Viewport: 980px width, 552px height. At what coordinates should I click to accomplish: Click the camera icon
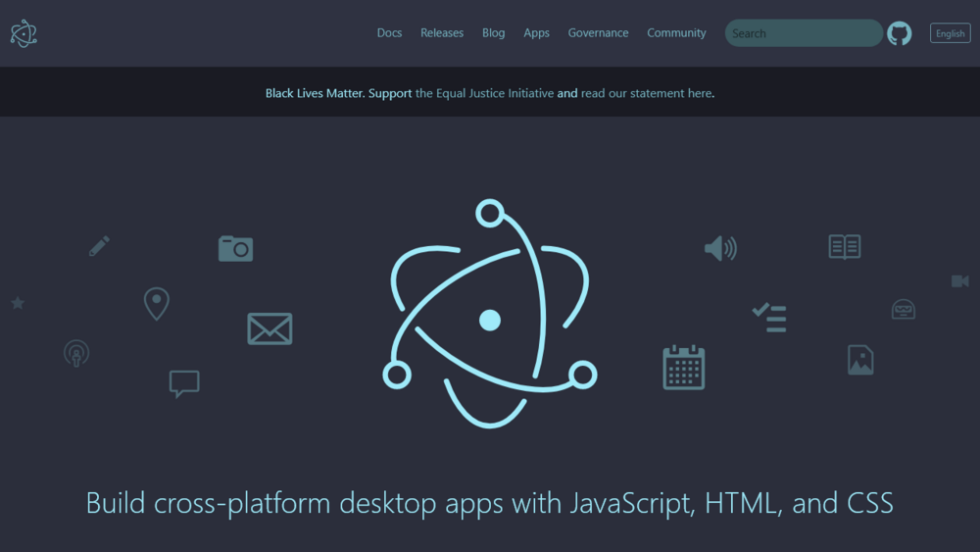click(235, 248)
